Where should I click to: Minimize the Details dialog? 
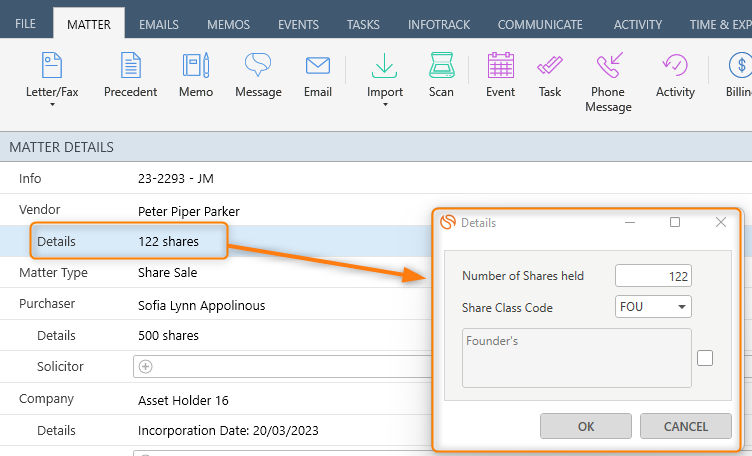630,222
